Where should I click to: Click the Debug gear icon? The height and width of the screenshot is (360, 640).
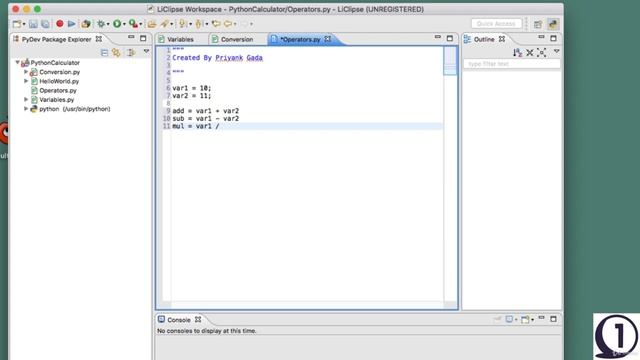pos(100,24)
